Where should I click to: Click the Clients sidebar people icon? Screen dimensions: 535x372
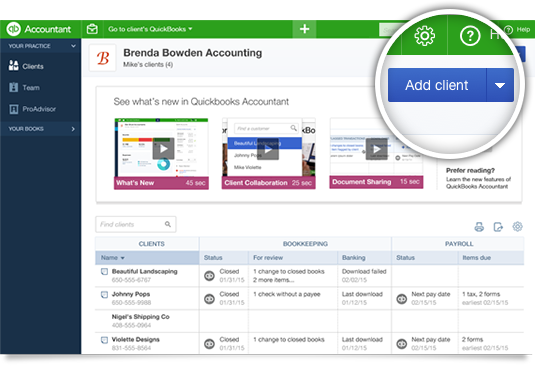tap(14, 65)
